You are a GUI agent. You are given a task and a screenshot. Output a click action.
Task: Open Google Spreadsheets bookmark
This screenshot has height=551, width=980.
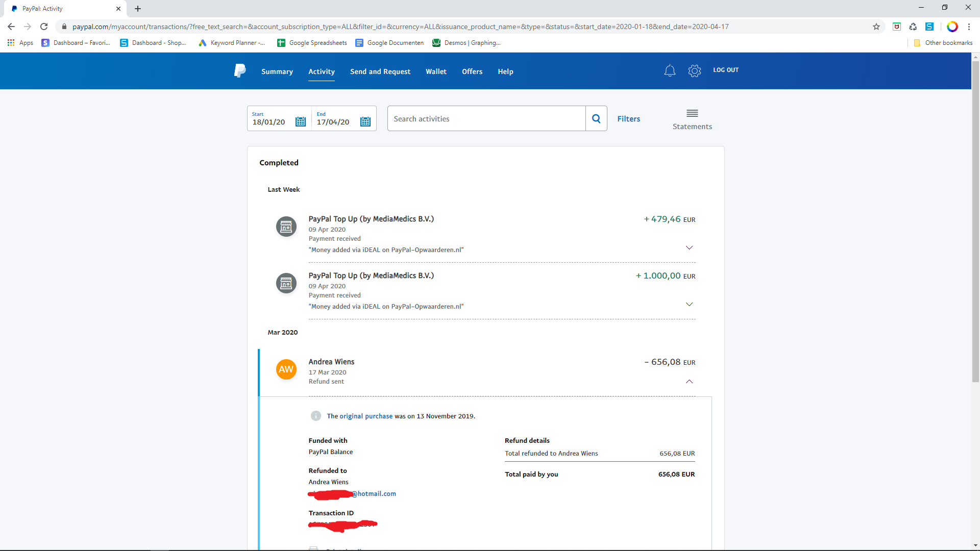312,43
